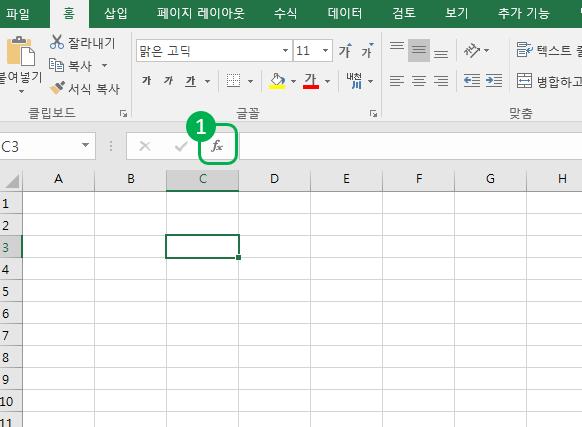The height and width of the screenshot is (427, 582).
Task: Click the Cut scissors icon
Action: pyautogui.click(x=57, y=42)
